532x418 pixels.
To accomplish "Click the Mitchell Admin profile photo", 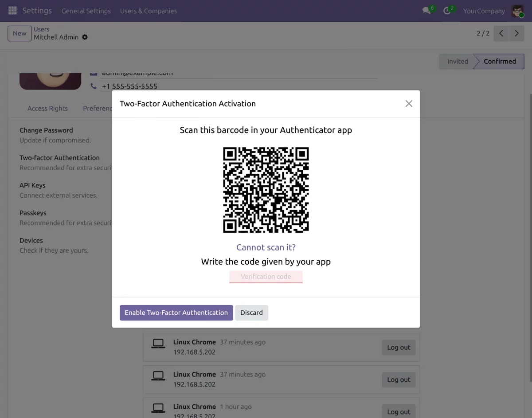I will coord(51,81).
